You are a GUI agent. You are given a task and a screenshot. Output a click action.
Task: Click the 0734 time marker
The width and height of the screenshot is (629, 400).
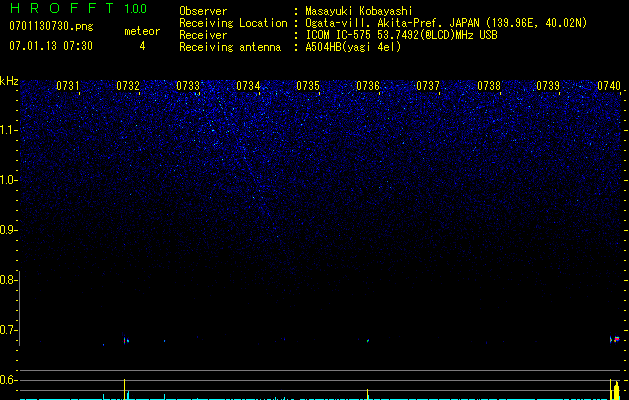[x=248, y=86]
